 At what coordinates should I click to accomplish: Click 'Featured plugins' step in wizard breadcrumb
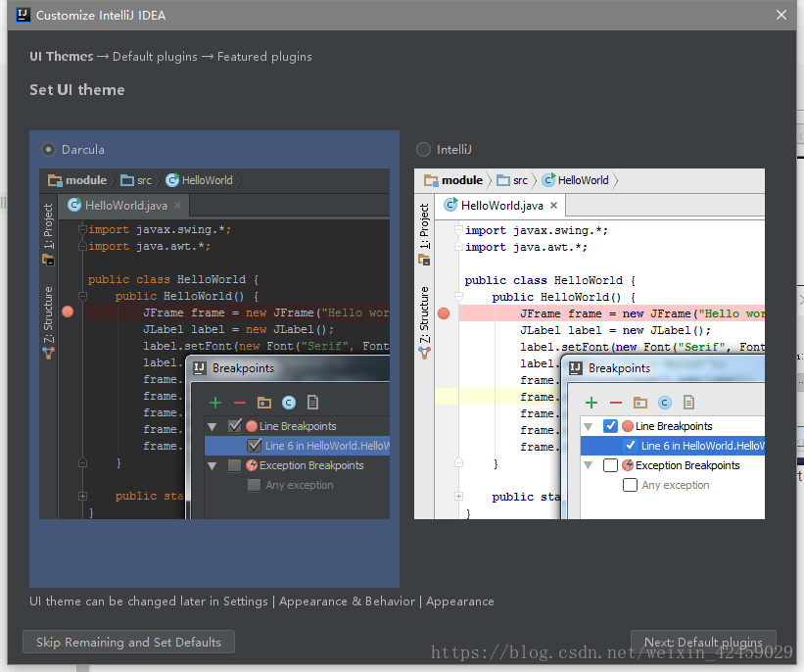(264, 57)
